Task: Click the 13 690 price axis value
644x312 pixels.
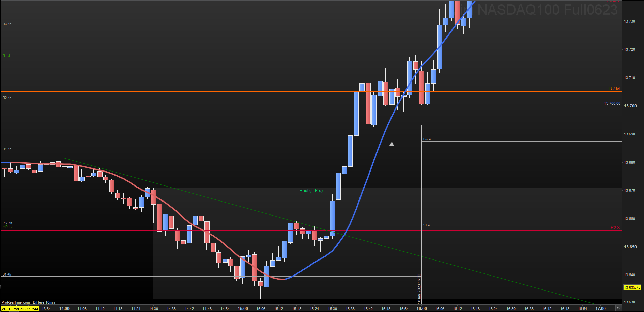Action: coord(630,134)
